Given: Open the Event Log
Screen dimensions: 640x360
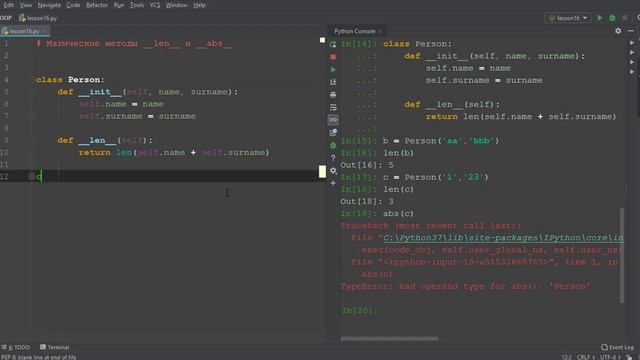Looking at the screenshot, I should tap(618, 347).
